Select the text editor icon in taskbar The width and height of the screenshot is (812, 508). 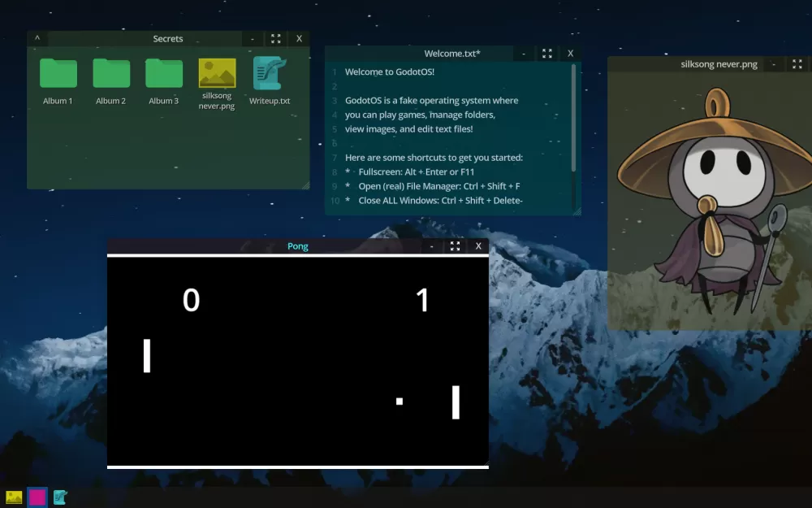(60, 497)
